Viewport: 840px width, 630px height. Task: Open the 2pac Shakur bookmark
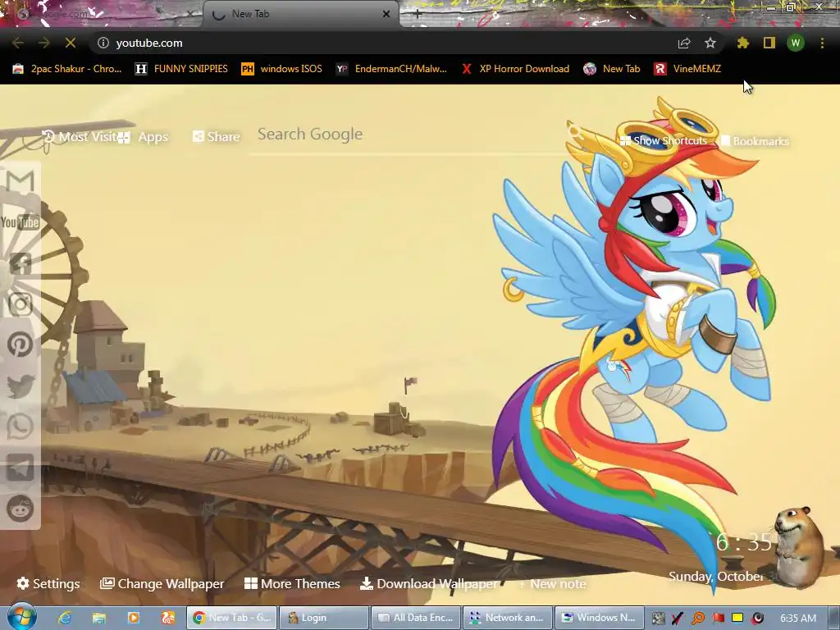pos(66,69)
